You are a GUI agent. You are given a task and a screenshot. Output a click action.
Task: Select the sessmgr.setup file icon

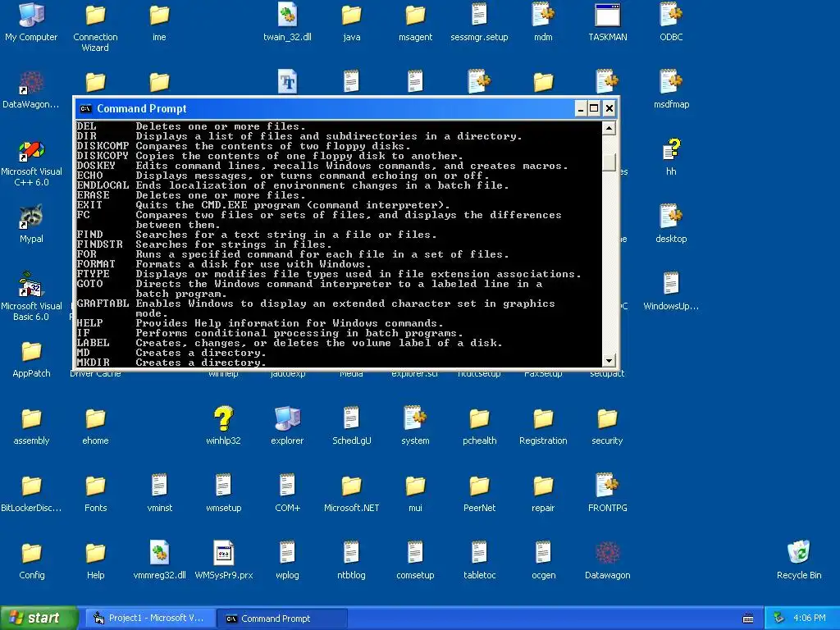479,15
